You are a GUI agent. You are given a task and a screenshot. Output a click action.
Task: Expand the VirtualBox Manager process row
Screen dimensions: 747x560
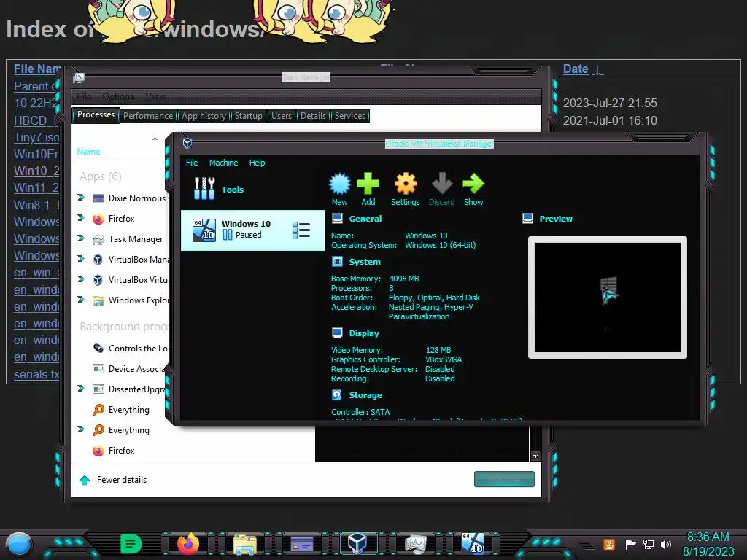pyautogui.click(x=80, y=259)
